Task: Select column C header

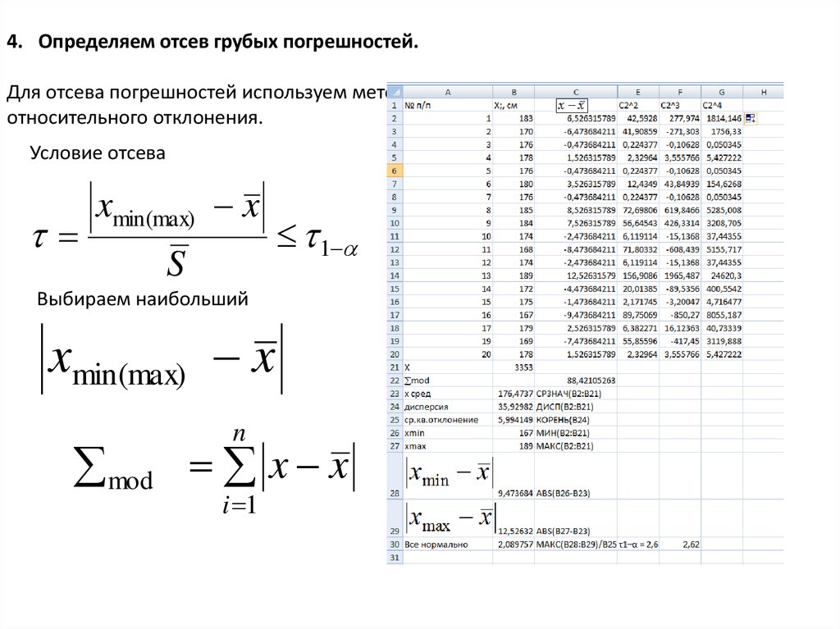Action: pyautogui.click(x=576, y=92)
